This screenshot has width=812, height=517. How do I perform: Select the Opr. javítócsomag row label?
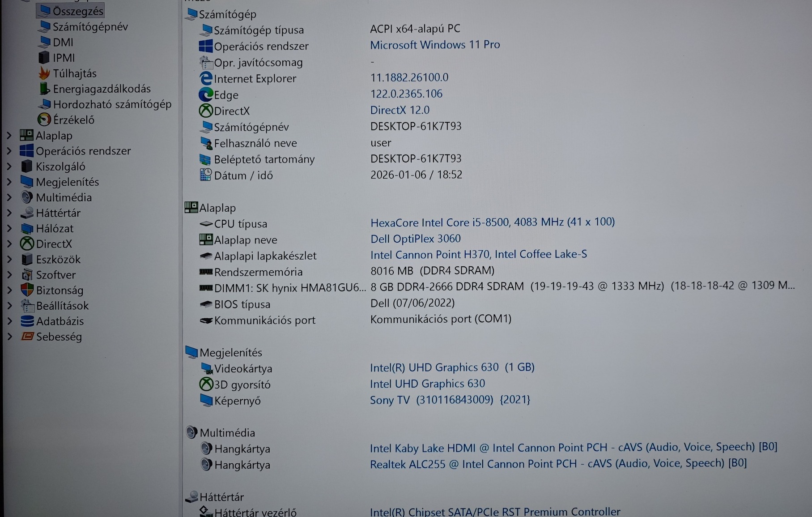pyautogui.click(x=258, y=63)
